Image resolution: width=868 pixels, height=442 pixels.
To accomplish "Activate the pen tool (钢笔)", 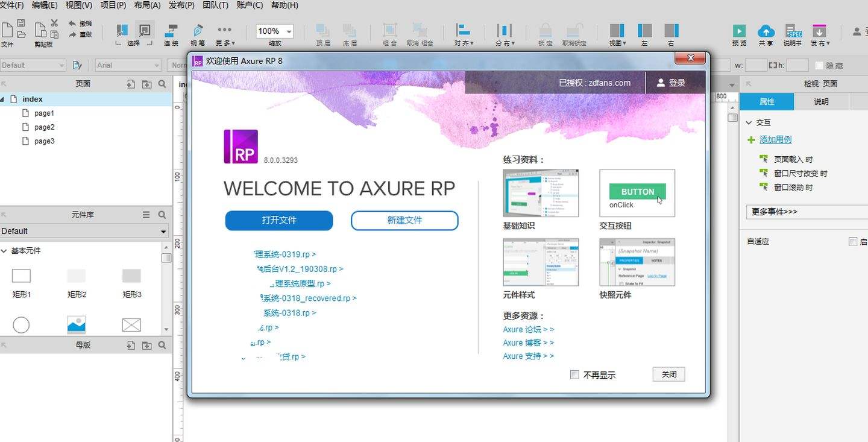I will coord(198,30).
